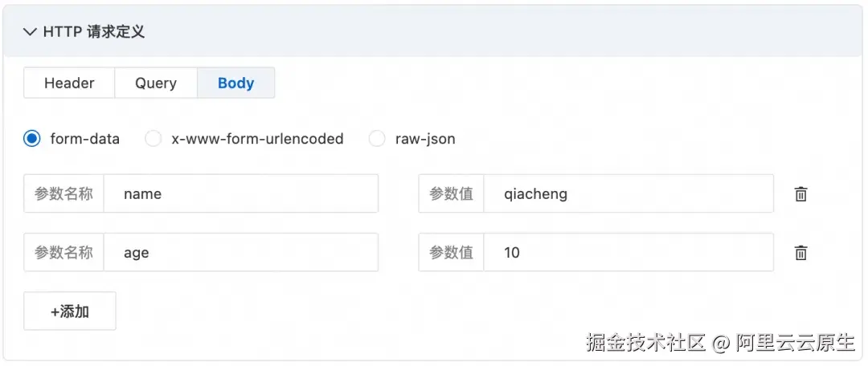Select the form-data radio option
The width and height of the screenshot is (868, 366).
click(x=32, y=139)
